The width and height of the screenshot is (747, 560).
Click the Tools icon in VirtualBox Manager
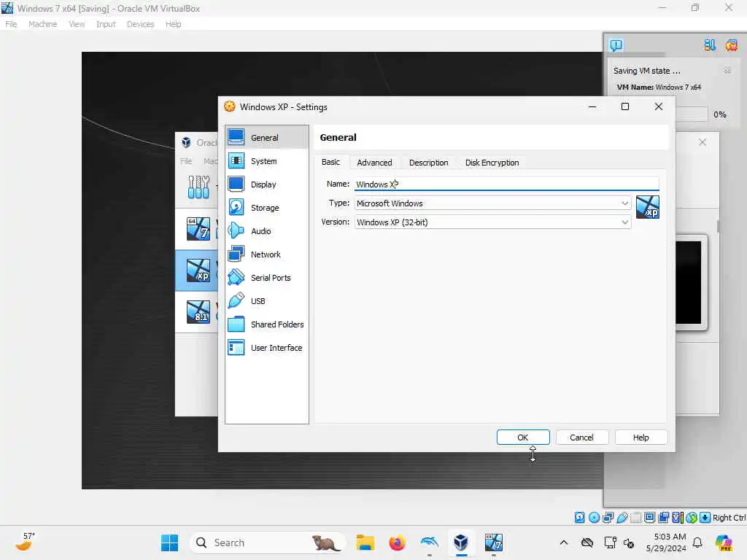(x=198, y=187)
